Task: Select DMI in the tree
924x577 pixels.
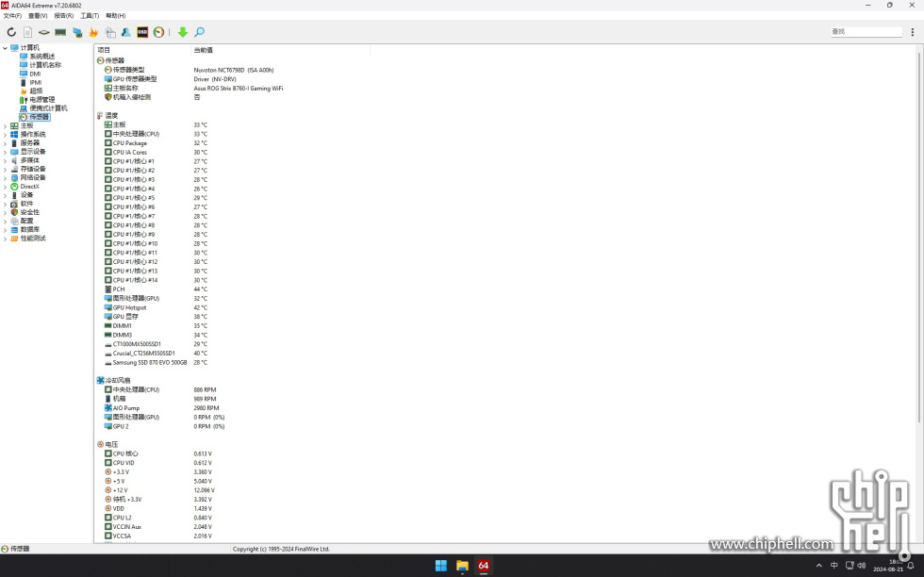Action: click(x=36, y=74)
